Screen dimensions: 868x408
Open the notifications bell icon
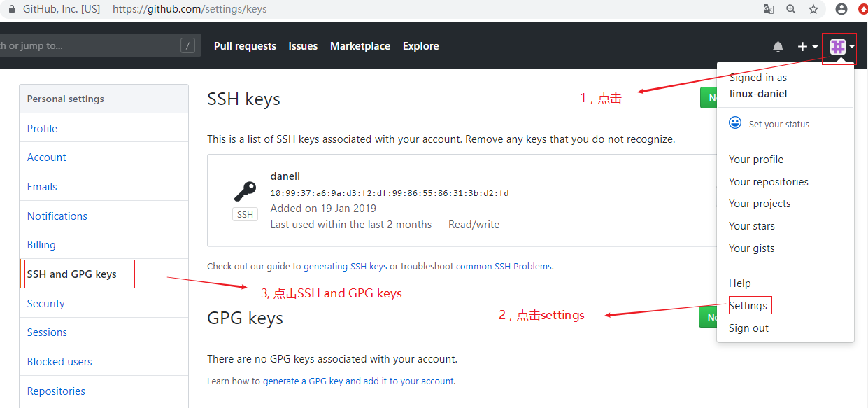[x=778, y=47]
